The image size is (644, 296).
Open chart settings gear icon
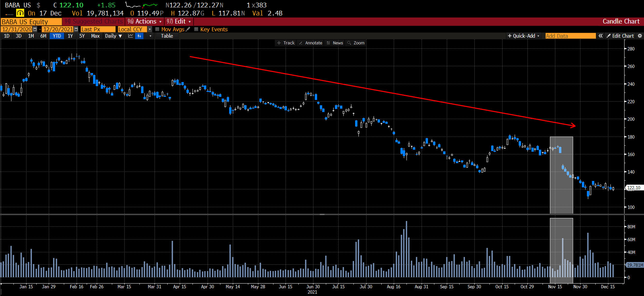(x=640, y=36)
